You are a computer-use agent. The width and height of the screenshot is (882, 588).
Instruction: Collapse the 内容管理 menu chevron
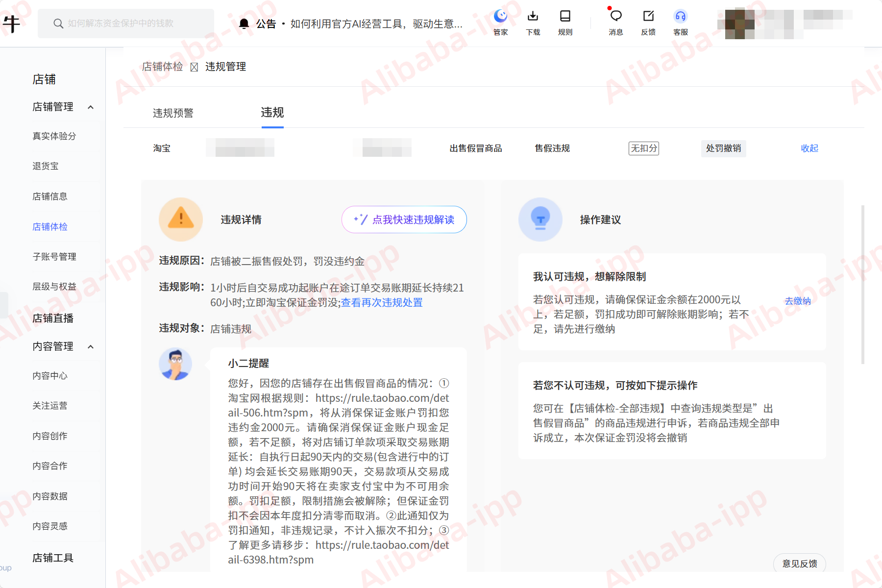pos(91,346)
